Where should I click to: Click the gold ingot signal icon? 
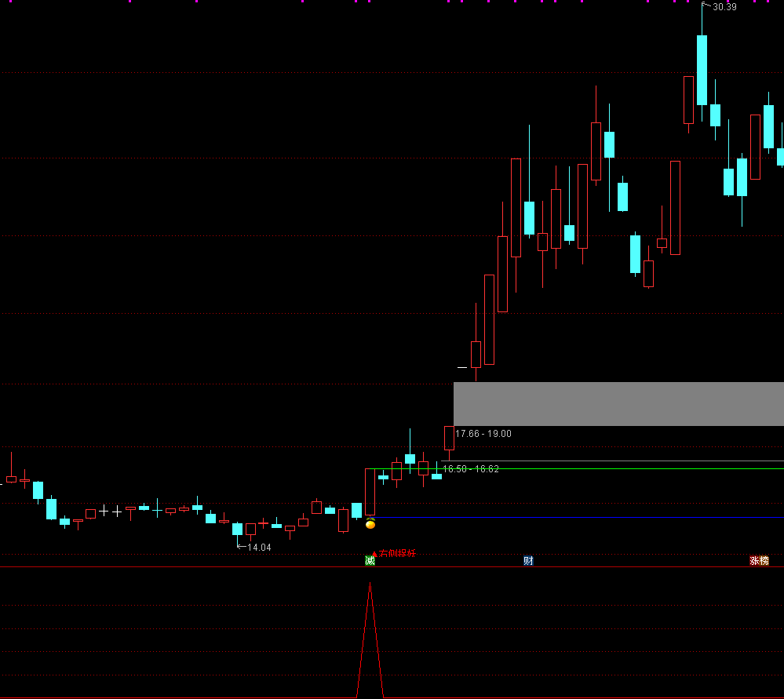pyautogui.click(x=370, y=523)
